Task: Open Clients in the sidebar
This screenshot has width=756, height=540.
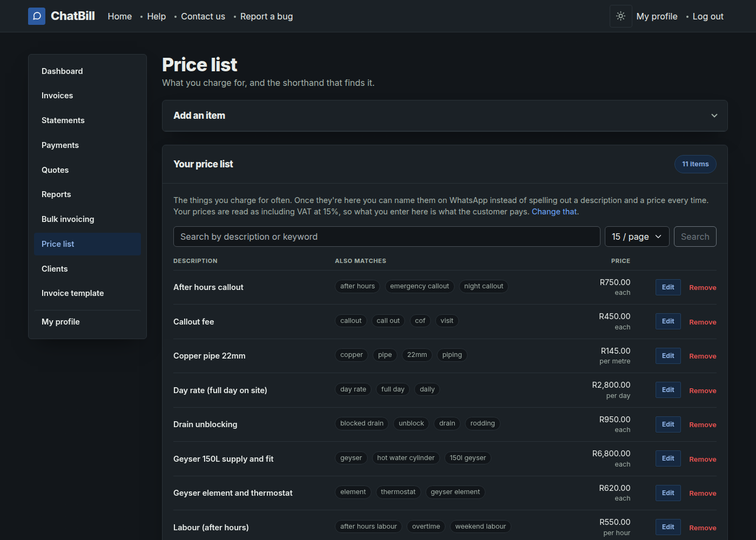Action: coord(87,269)
